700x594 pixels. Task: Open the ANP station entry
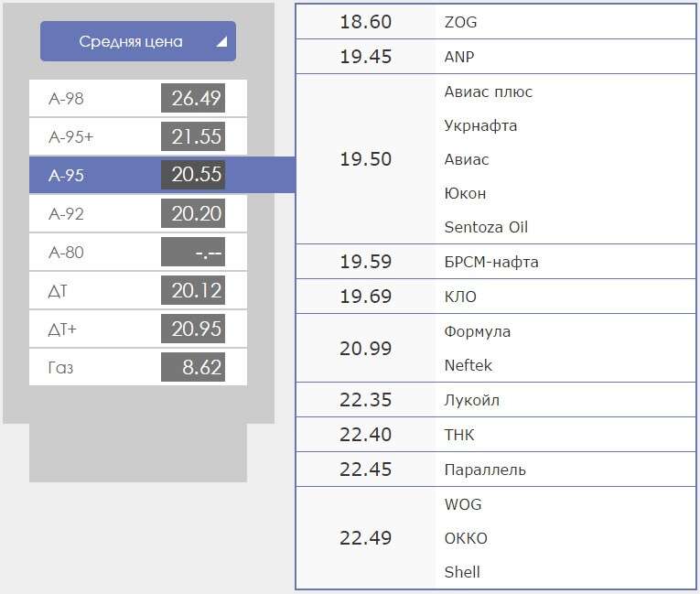pyautogui.click(x=459, y=57)
